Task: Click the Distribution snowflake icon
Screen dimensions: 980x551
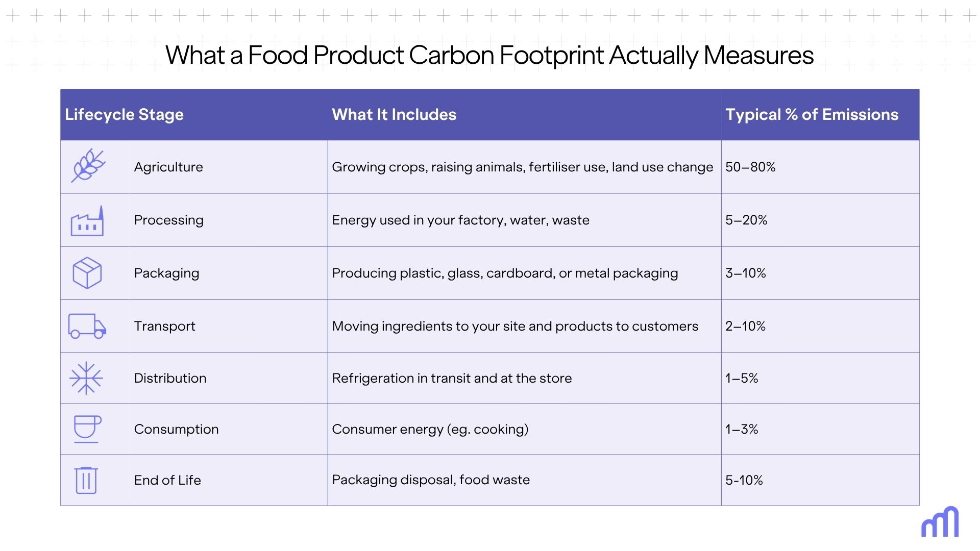Action: tap(86, 378)
